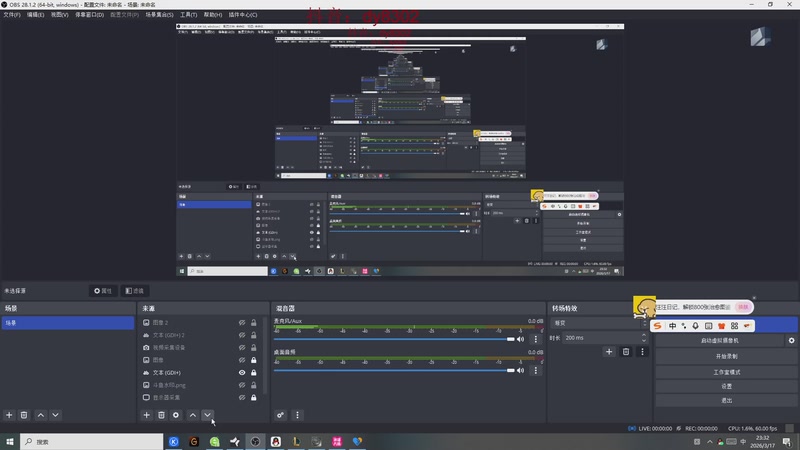The width and height of the screenshot is (800, 450).
Task: Click the OBS icon in the taskbar
Action: tap(255, 441)
